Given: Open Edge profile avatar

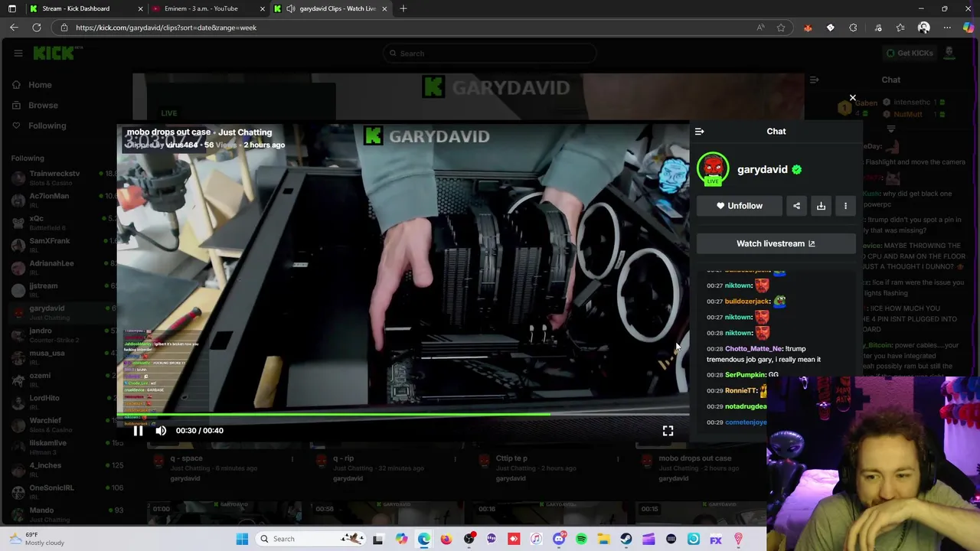Looking at the screenshot, I should pos(923,28).
